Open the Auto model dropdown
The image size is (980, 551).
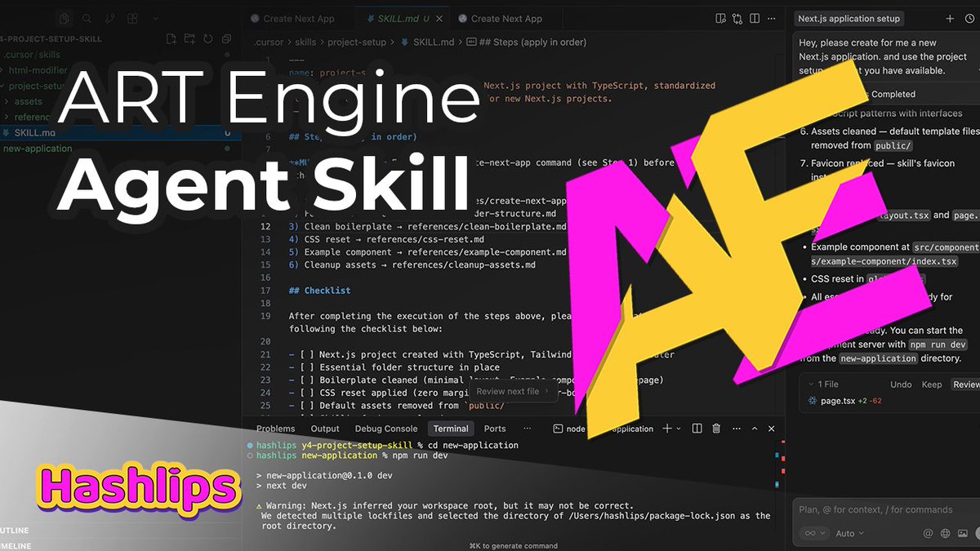(849, 533)
